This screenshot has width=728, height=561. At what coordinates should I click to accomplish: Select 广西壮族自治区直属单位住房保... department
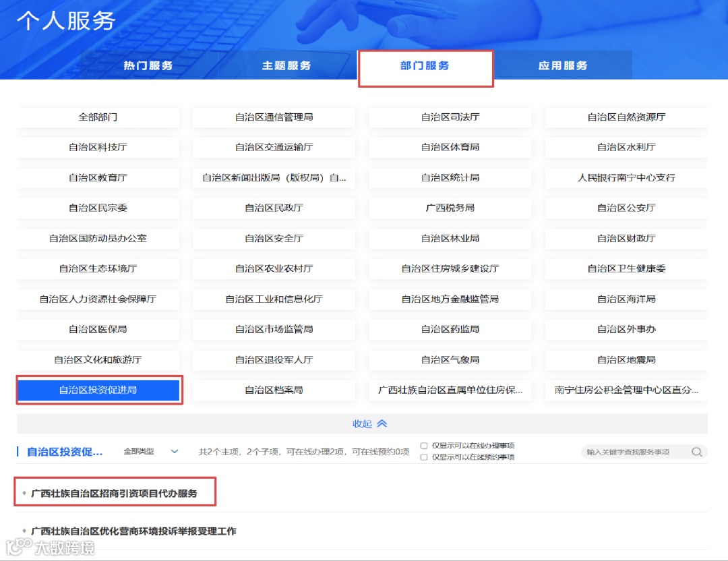(x=450, y=390)
